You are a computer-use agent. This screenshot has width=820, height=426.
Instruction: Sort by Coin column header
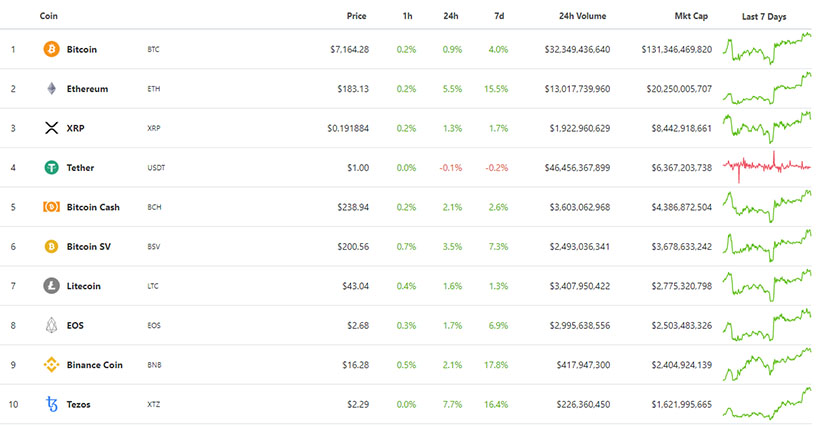[x=48, y=16]
